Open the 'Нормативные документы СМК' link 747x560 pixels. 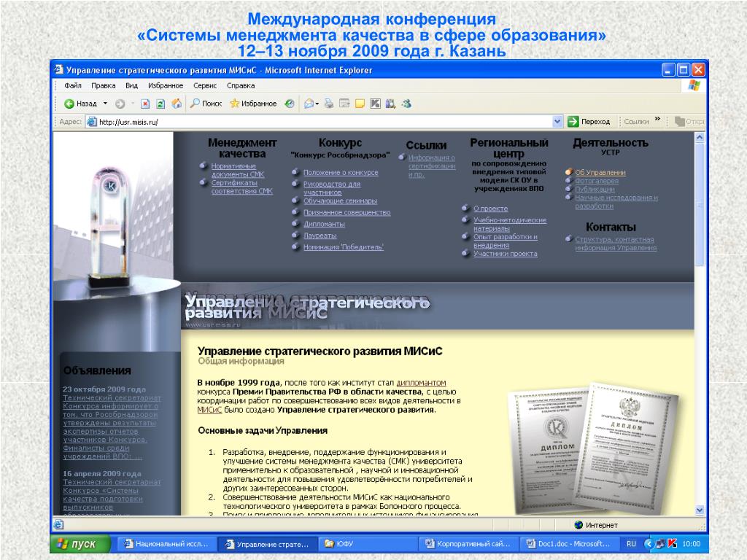238,170
